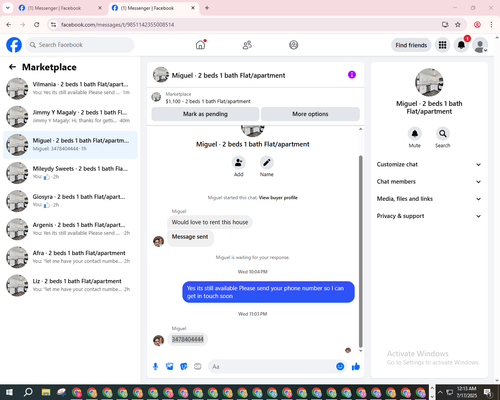Go back in browser history
This screenshot has width=500, height=400.
(x=9, y=24)
